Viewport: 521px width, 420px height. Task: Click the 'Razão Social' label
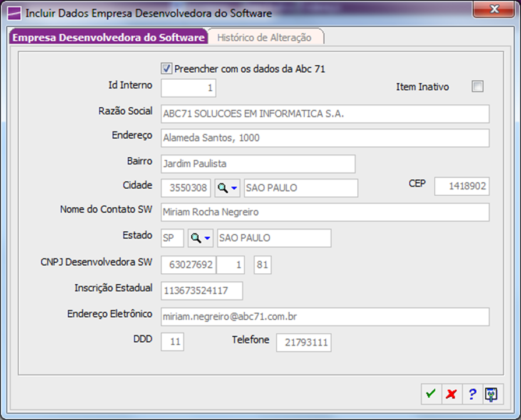(x=125, y=111)
